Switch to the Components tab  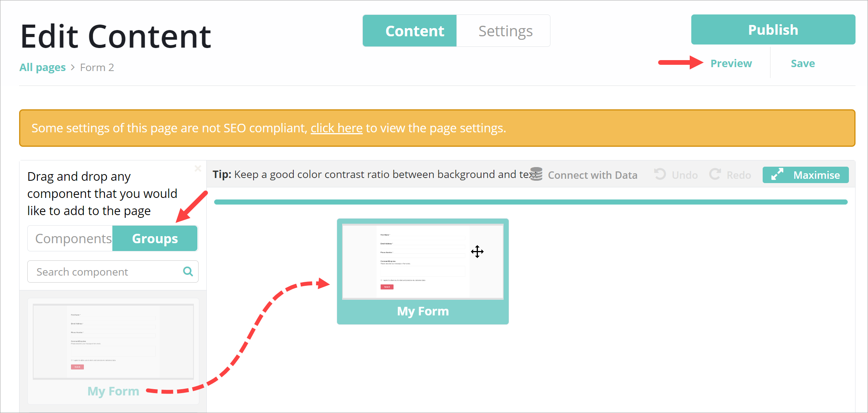73,239
